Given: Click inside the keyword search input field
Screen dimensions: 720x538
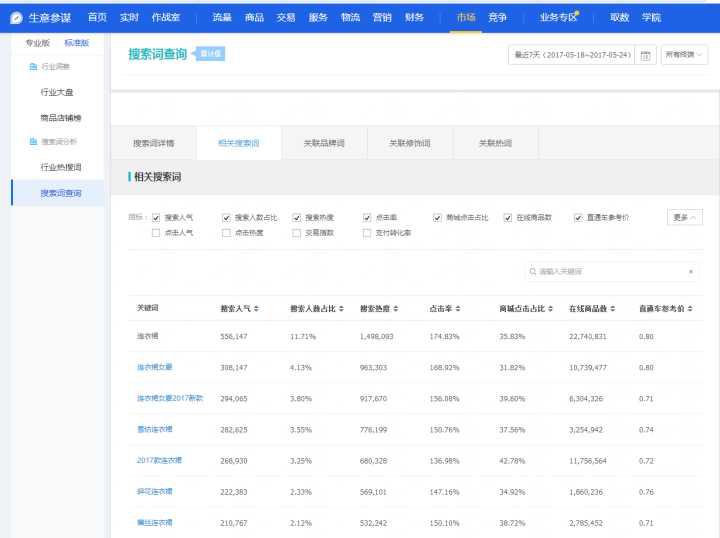Looking at the screenshot, I should (611, 272).
